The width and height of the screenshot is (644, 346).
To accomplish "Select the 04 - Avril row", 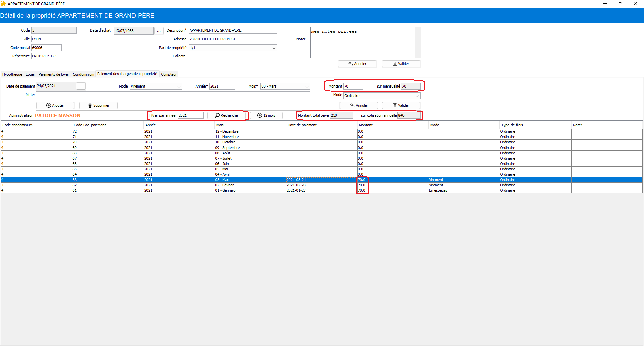I will 322,174.
